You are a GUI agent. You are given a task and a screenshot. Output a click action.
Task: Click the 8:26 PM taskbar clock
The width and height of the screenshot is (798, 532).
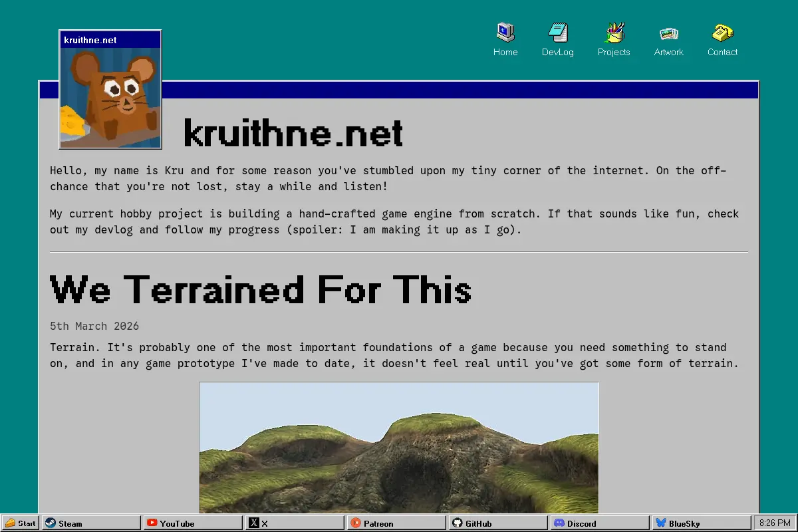(775, 523)
